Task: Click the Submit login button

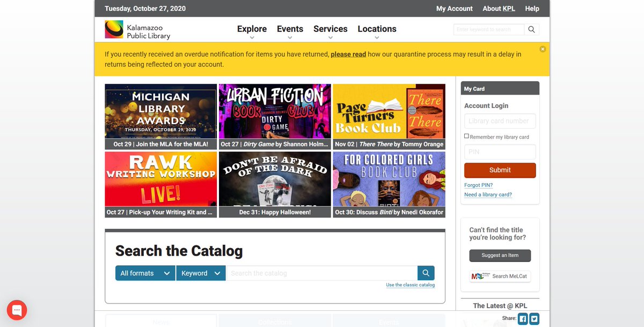Action: click(500, 170)
